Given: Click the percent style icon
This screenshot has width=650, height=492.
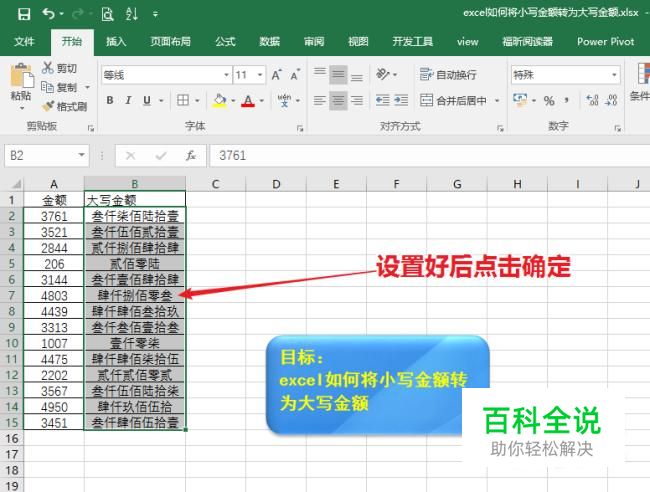Looking at the screenshot, I should [549, 101].
